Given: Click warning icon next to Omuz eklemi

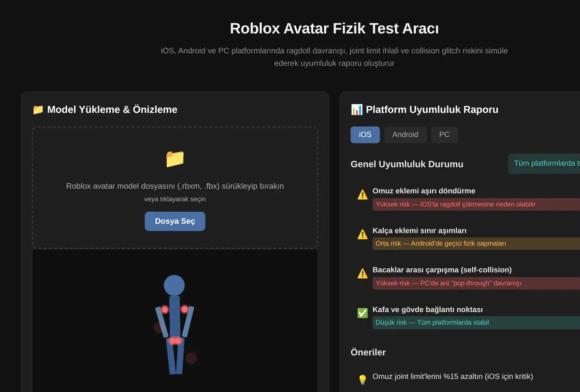Looking at the screenshot, I should (362, 195).
